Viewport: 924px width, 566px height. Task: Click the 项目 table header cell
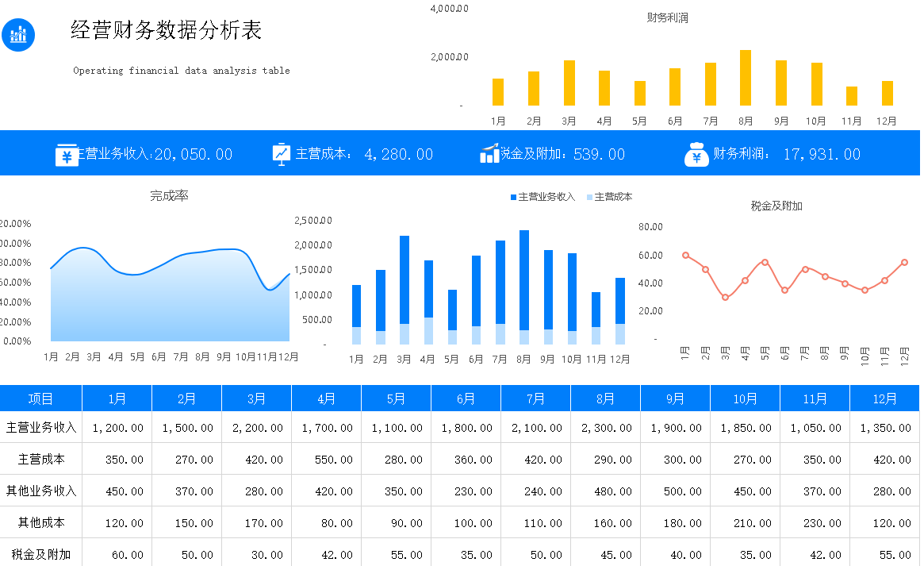[x=40, y=399]
